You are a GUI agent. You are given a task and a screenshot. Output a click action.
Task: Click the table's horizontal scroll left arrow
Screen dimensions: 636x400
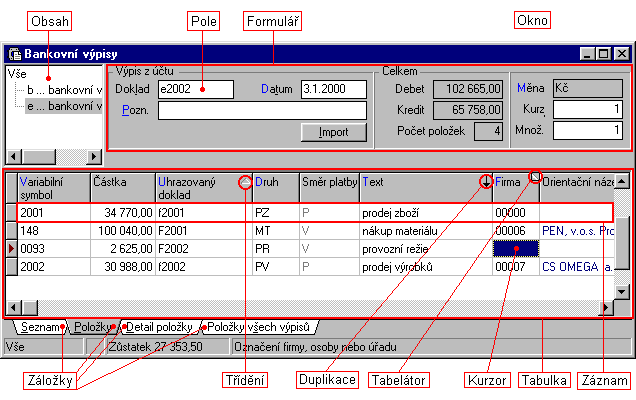pyautogui.click(x=14, y=308)
